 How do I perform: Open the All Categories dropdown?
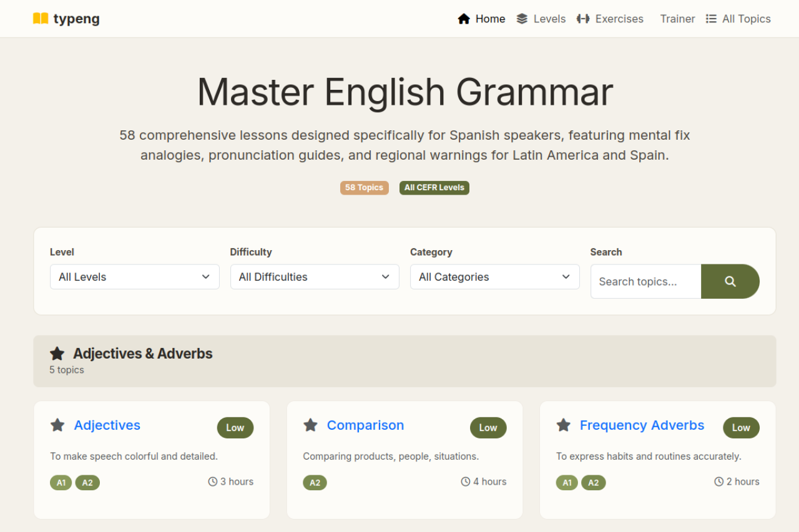click(x=495, y=277)
